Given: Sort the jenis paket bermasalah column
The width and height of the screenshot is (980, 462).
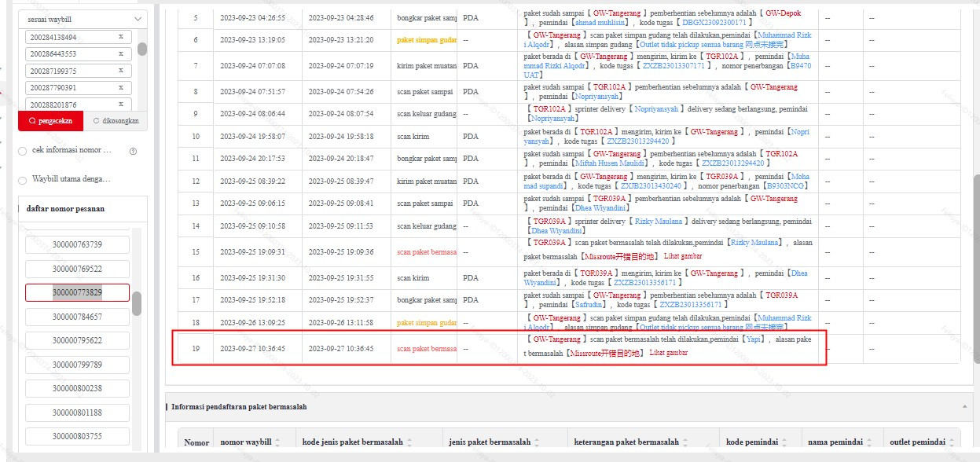Looking at the screenshot, I should click(537, 442).
